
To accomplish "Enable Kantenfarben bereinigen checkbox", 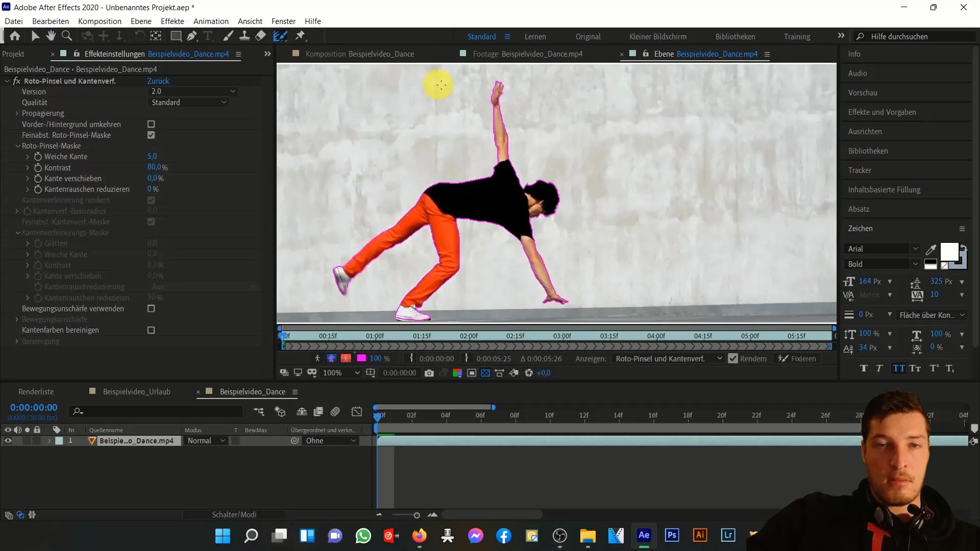I will coord(151,330).
